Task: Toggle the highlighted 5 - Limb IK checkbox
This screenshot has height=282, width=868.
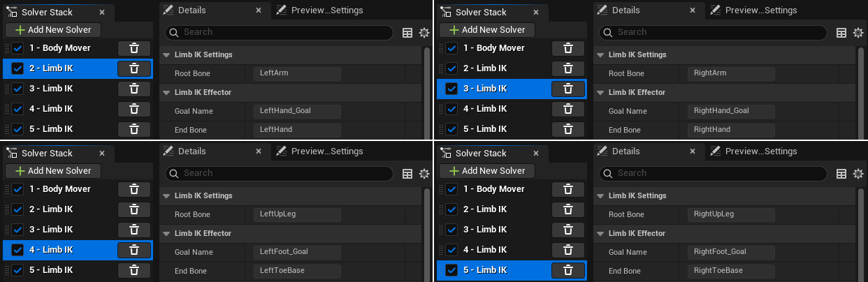Action: tap(452, 270)
